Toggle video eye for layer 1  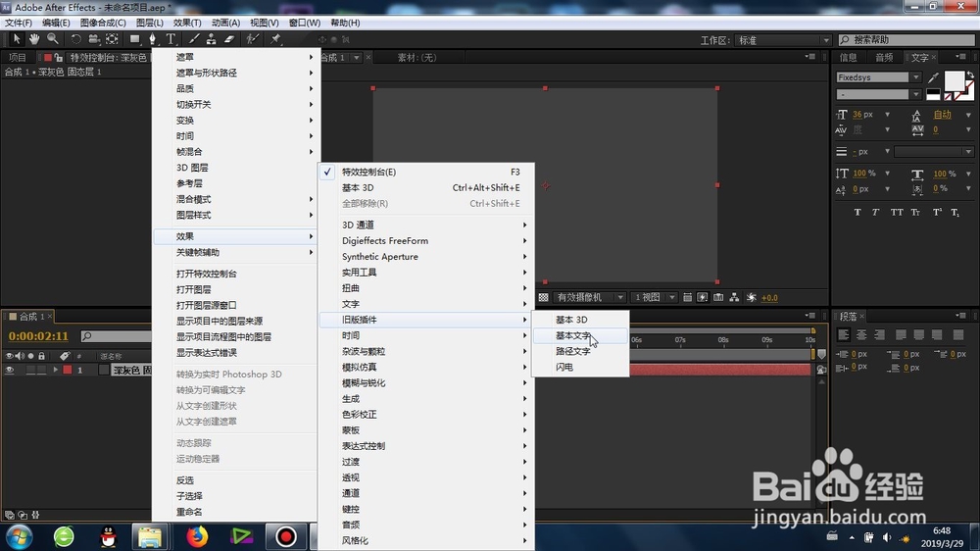pyautogui.click(x=10, y=370)
